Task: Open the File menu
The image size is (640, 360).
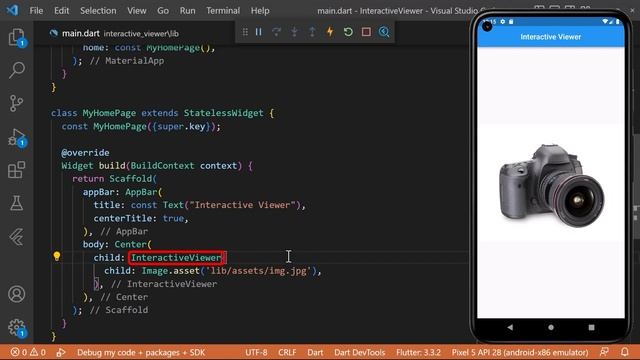Action: point(36,11)
